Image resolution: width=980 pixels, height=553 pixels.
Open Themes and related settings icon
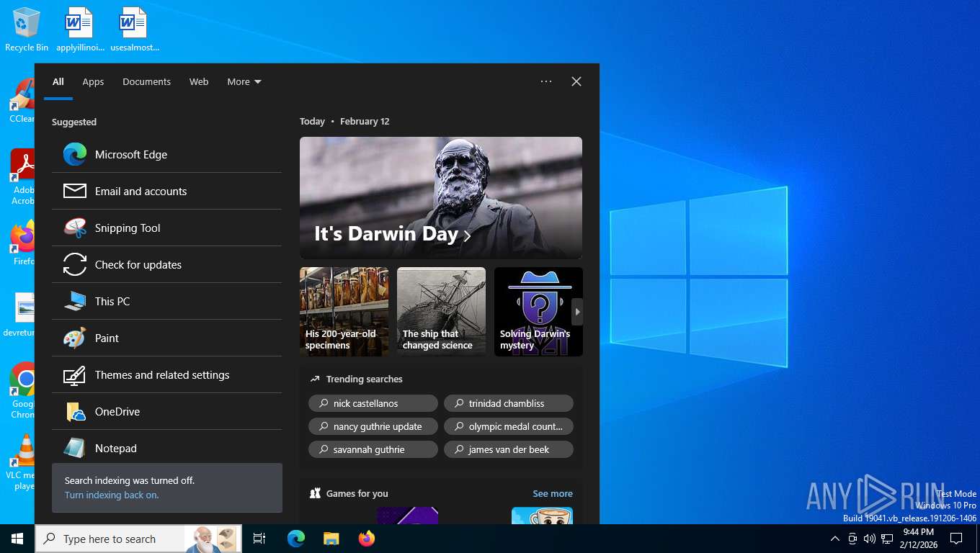(75, 374)
